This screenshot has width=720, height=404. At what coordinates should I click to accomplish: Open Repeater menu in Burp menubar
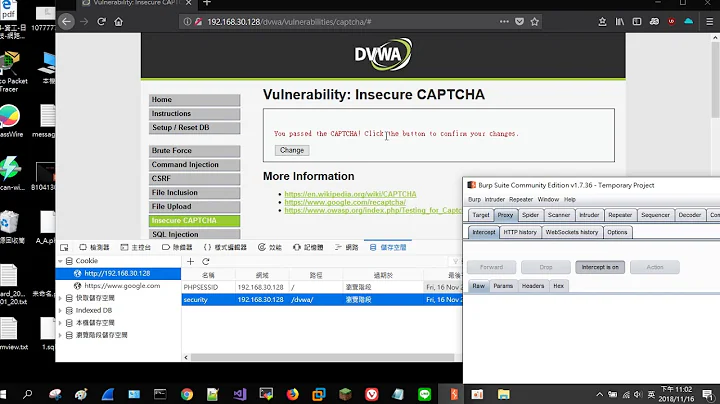521,199
